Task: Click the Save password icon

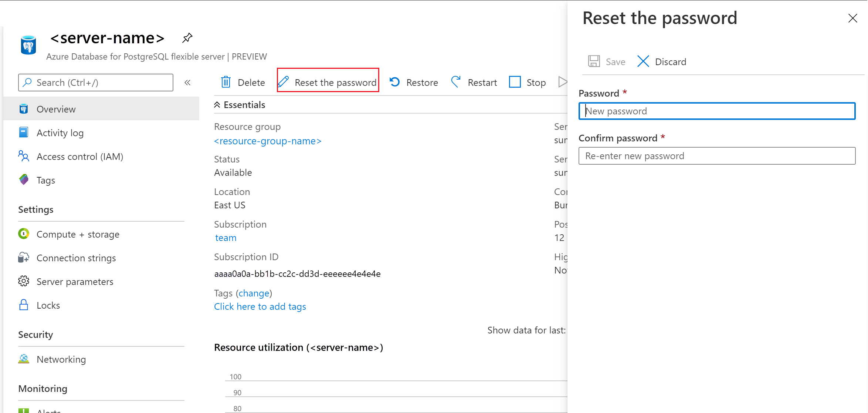Action: [594, 61]
